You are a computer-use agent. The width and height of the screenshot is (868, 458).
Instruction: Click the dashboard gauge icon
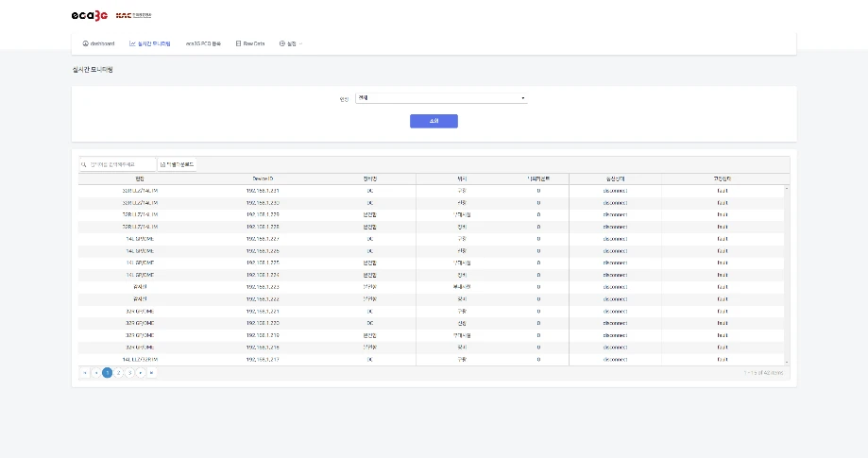(85, 43)
